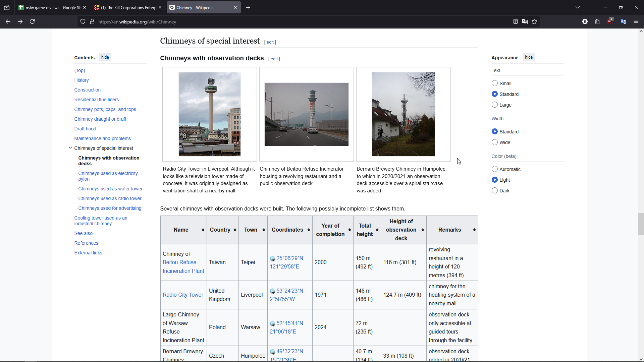Image resolution: width=644 pixels, height=362 pixels.
Task: Toggle reader view icon in address bar
Action: pyautogui.click(x=516, y=22)
